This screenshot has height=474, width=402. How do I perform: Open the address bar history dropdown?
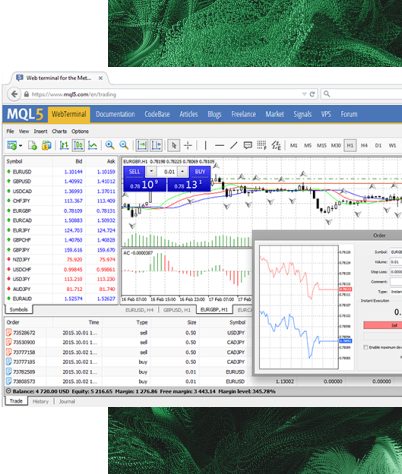[304, 94]
